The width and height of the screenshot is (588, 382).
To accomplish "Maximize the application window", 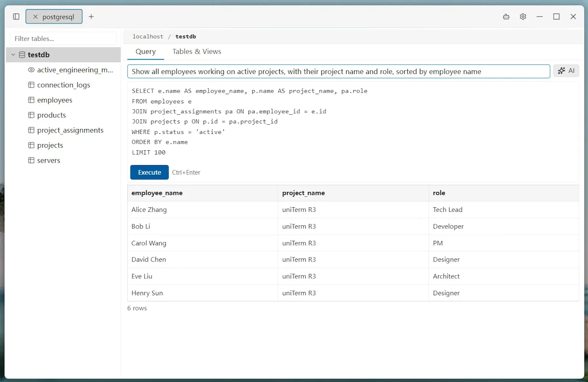I will (x=556, y=17).
